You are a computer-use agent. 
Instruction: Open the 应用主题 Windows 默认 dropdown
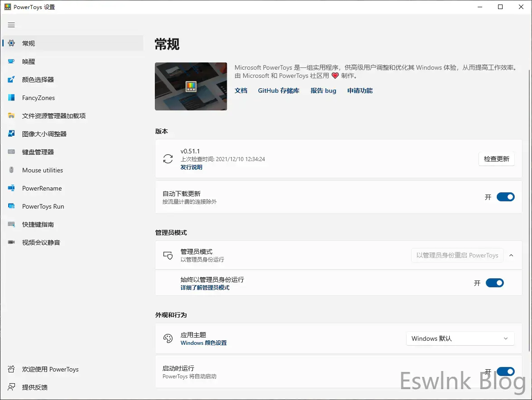tap(460, 338)
